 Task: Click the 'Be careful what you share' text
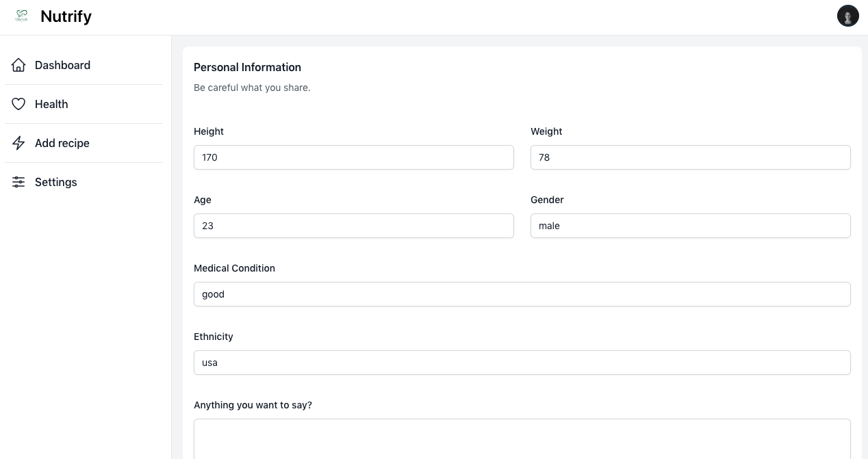point(252,88)
